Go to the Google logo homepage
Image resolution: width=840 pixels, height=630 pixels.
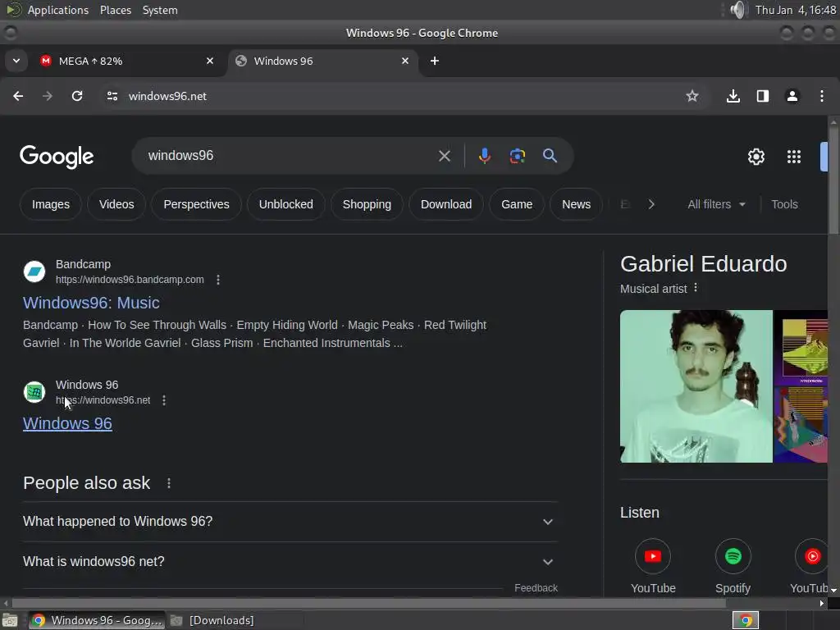(x=57, y=157)
